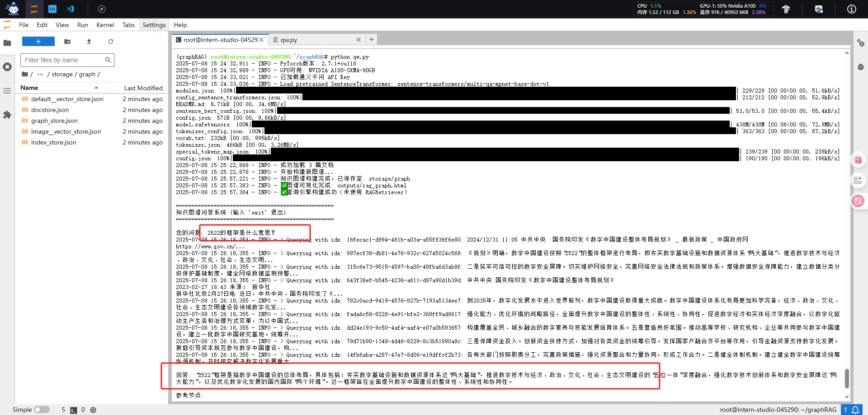Switch to the qw.py tab
The image size is (868, 415).
click(x=289, y=40)
